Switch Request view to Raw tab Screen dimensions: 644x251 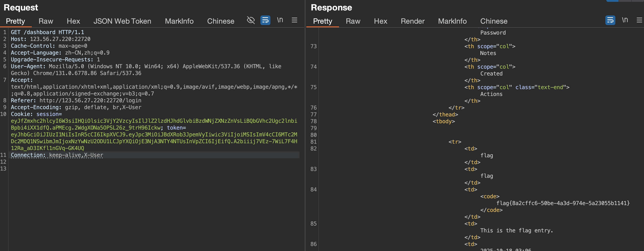tap(46, 21)
